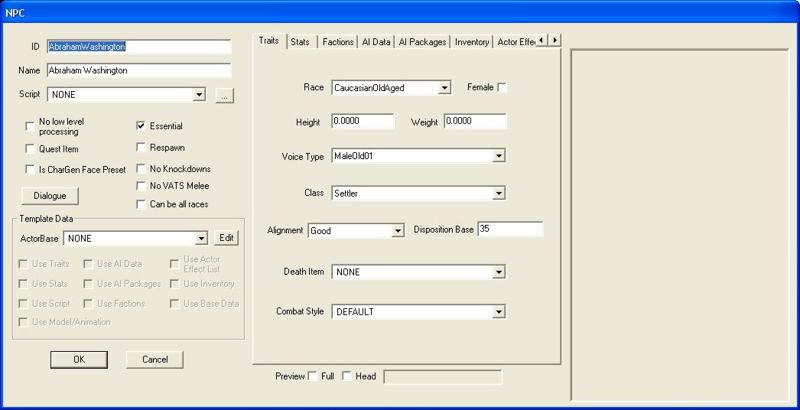Viewport: 800px width, 410px height.
Task: Enable No Knockdowns option
Action: (141, 169)
